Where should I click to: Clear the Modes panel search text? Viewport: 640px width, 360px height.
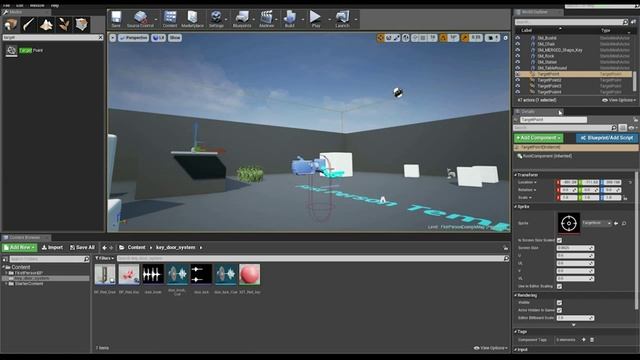click(x=100, y=37)
